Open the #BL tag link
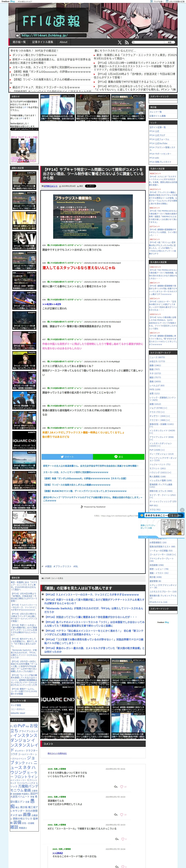The height and width of the screenshot is (868, 186). 76,566
